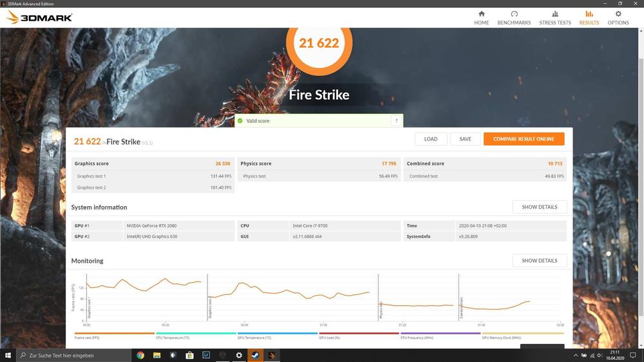Toggle Frame rate (FPS) legend series
644x362 pixels.
pos(86,338)
